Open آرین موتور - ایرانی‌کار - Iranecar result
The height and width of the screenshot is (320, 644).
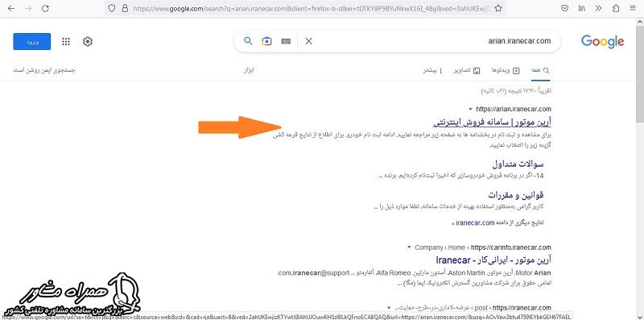(x=493, y=260)
